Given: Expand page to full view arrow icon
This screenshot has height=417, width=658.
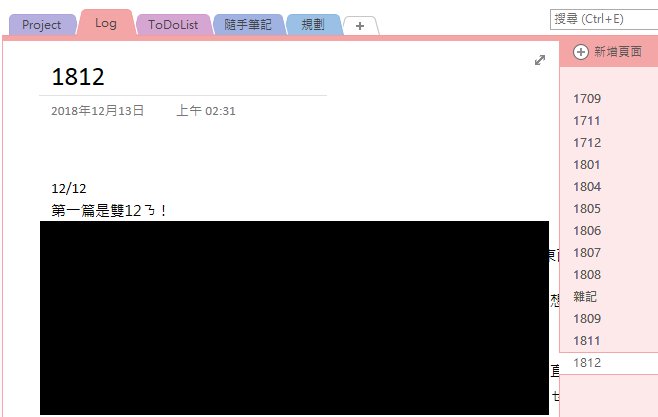Looking at the screenshot, I should (x=540, y=60).
